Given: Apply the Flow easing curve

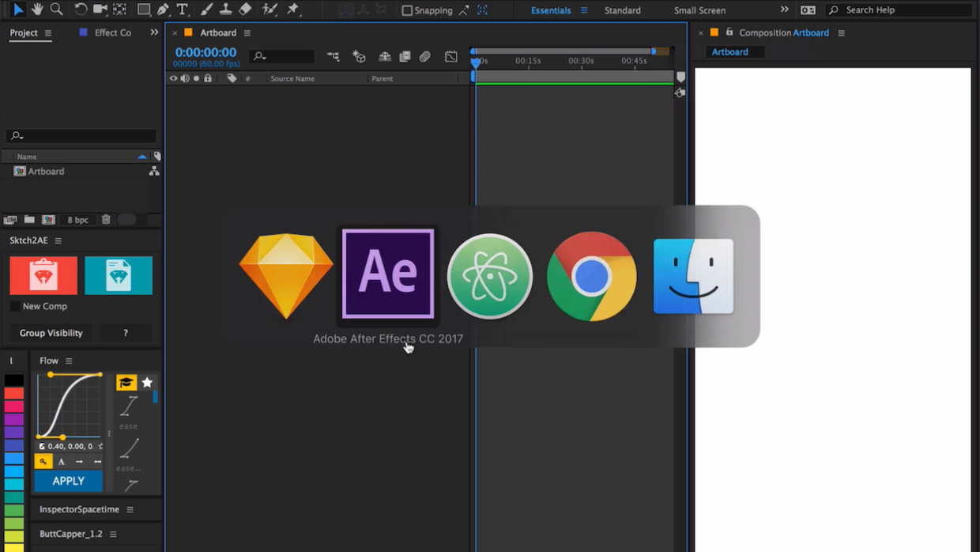Looking at the screenshot, I should (68, 481).
